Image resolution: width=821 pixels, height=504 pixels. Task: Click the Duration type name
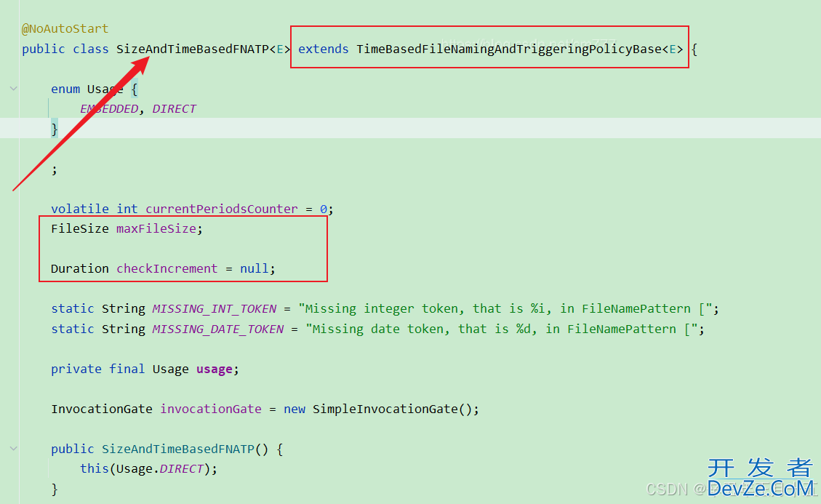pos(79,269)
